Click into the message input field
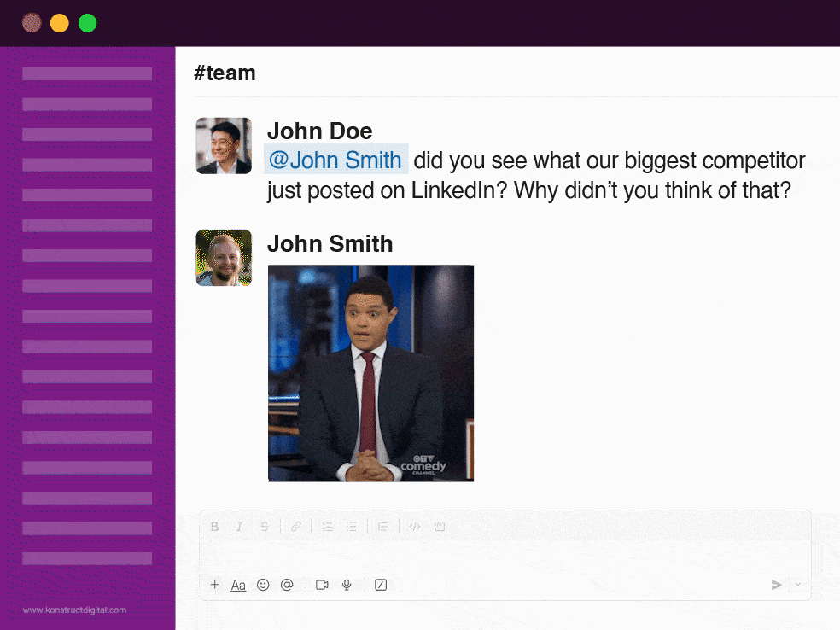 click(505, 557)
